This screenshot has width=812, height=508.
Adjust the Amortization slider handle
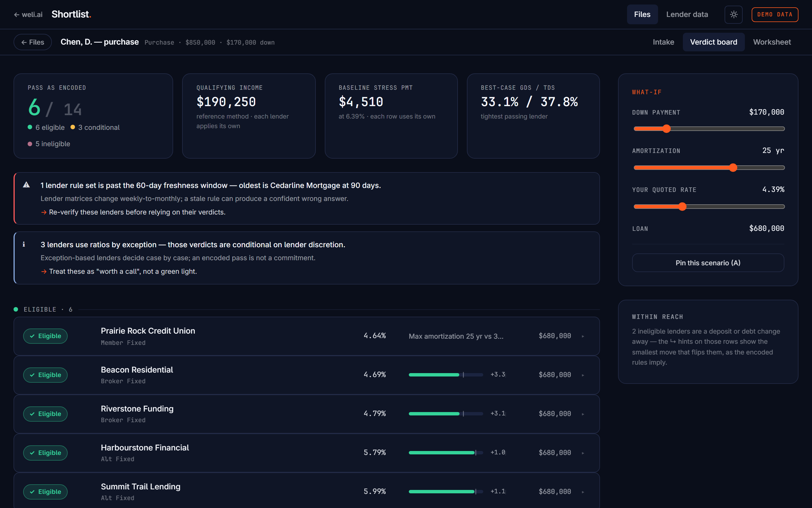(x=733, y=168)
